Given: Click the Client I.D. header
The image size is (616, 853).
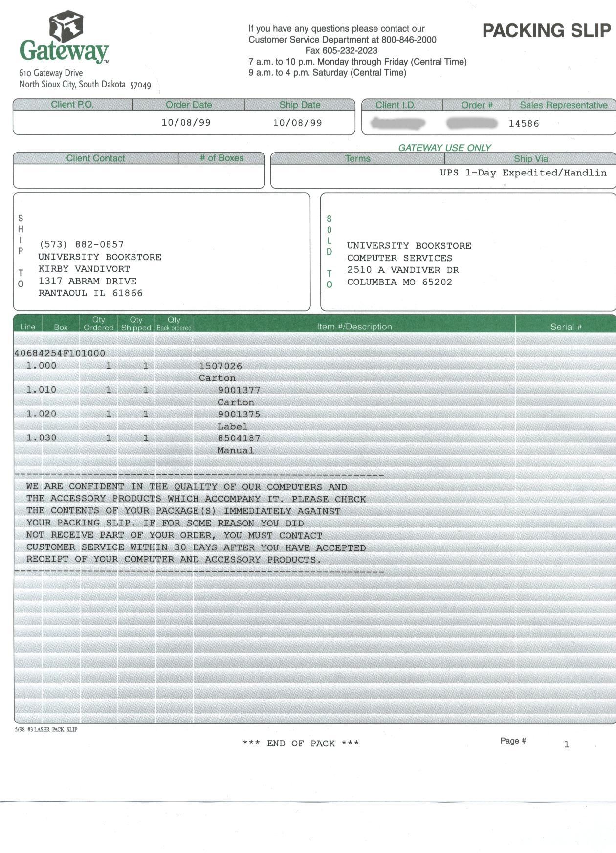Looking at the screenshot, I should [x=395, y=105].
